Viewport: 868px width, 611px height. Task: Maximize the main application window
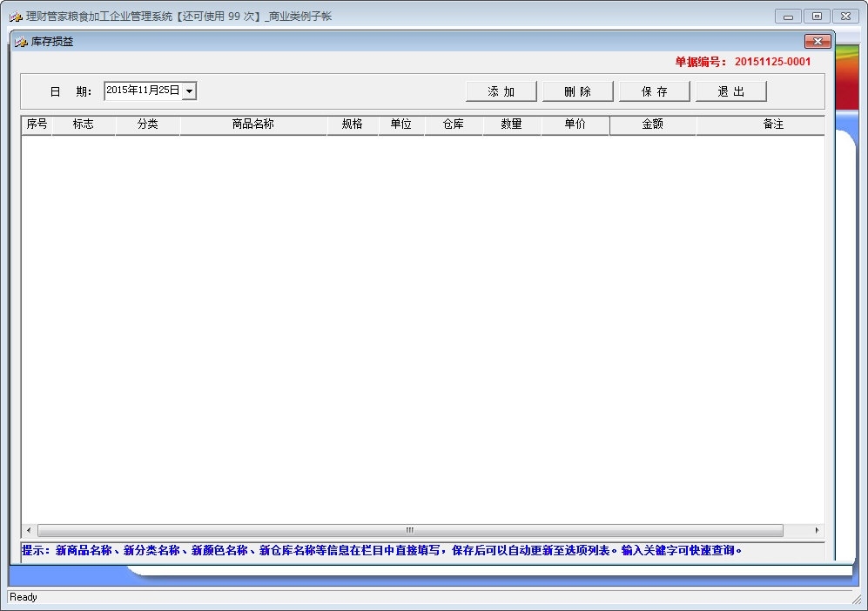click(x=817, y=17)
